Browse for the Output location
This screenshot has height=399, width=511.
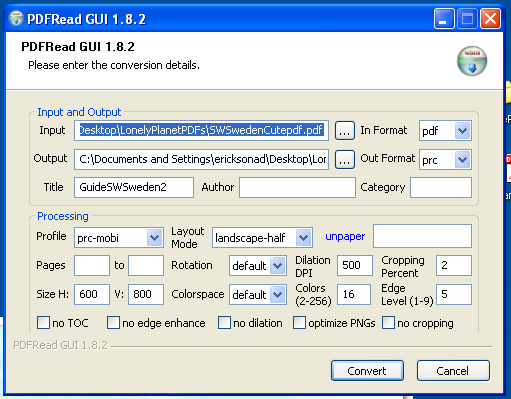pos(345,159)
